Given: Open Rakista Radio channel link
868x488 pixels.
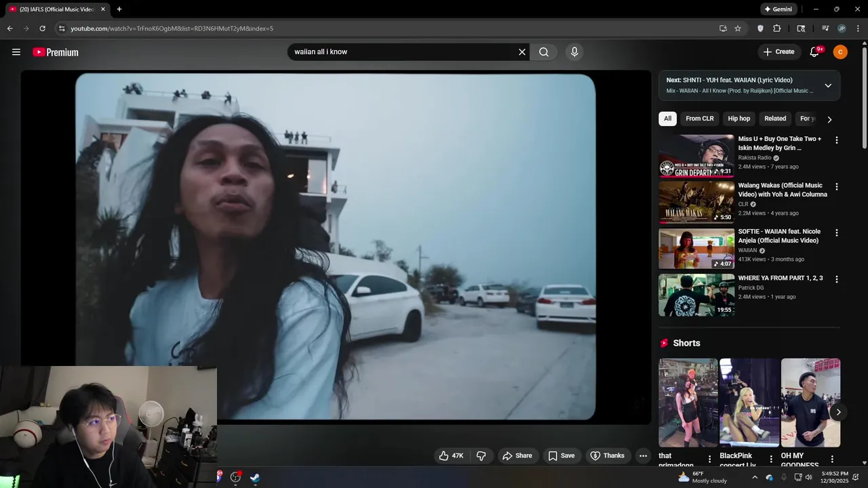Looking at the screenshot, I should tap(755, 158).
